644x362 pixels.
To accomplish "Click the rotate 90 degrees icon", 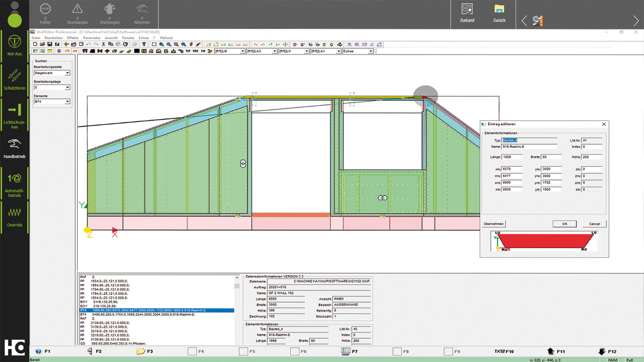I will (x=349, y=44).
